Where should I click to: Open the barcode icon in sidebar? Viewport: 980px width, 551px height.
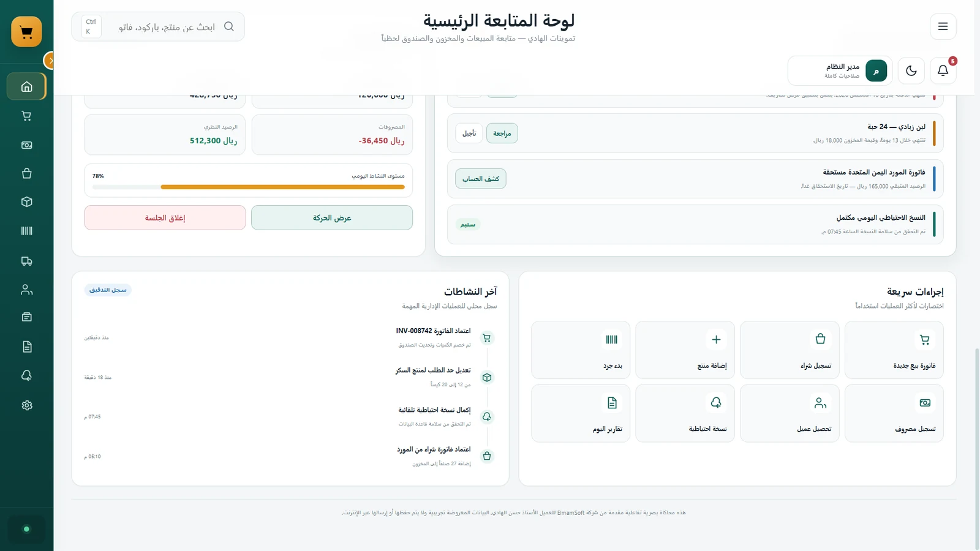tap(26, 231)
